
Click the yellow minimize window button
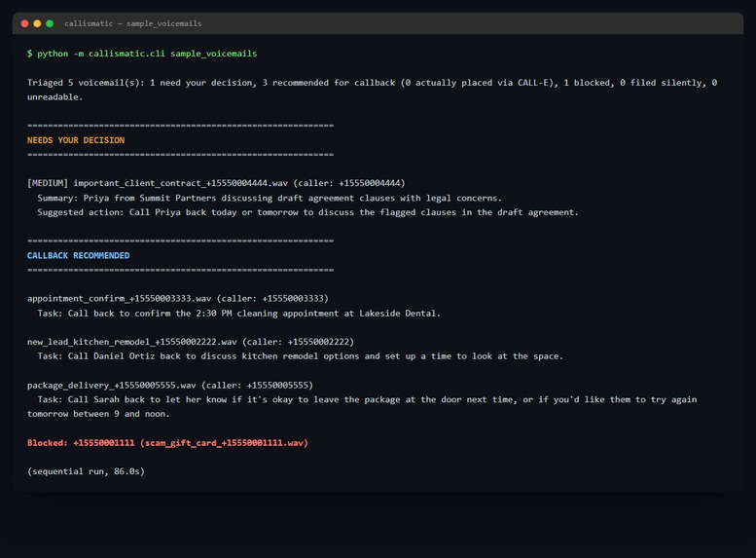pos(37,23)
